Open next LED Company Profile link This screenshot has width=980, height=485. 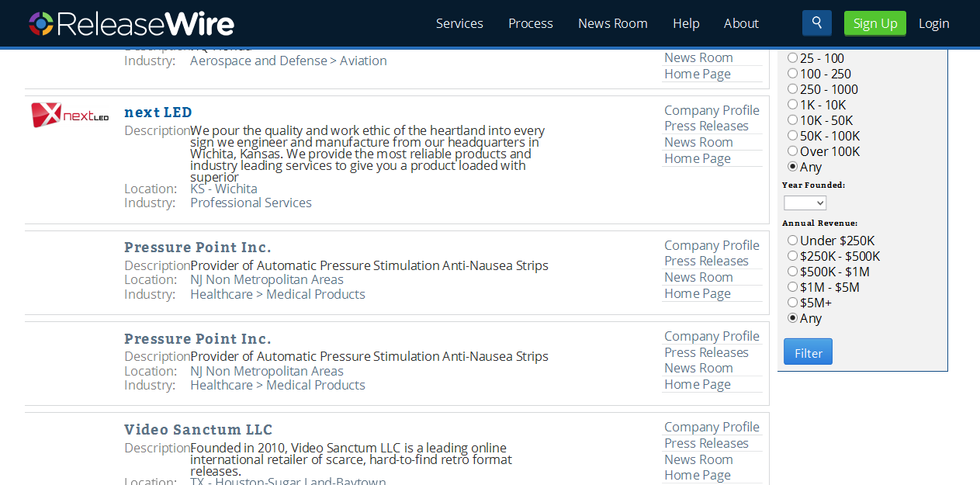[x=712, y=110]
